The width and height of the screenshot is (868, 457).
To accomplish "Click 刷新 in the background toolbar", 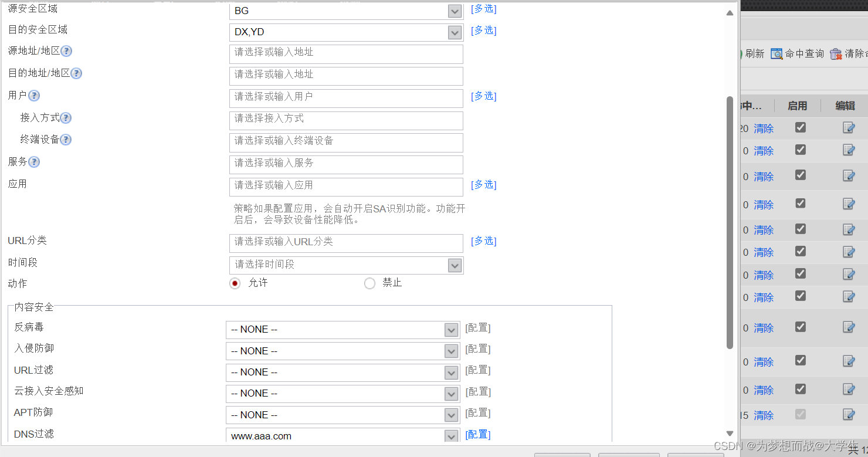I will click(754, 53).
